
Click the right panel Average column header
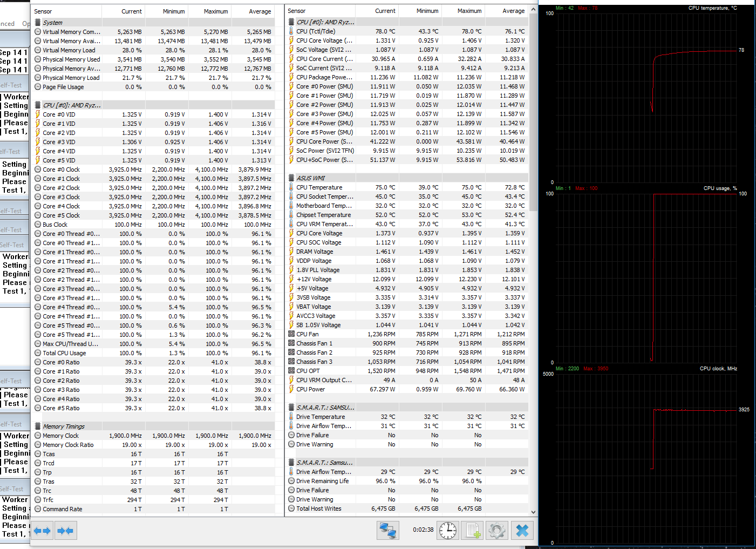pyautogui.click(x=506, y=11)
